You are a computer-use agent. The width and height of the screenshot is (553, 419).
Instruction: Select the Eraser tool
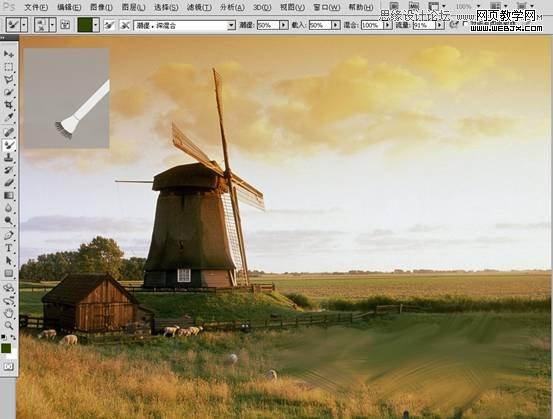(x=8, y=183)
